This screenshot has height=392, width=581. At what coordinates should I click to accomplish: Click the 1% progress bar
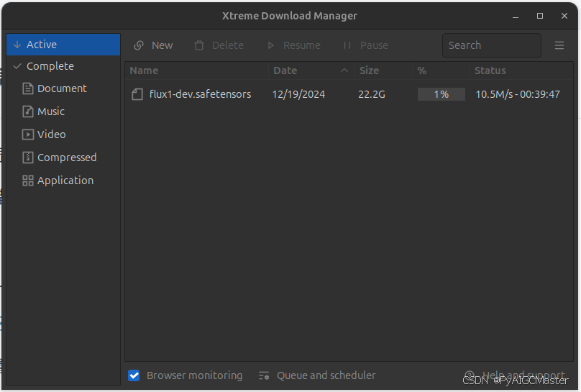click(441, 94)
